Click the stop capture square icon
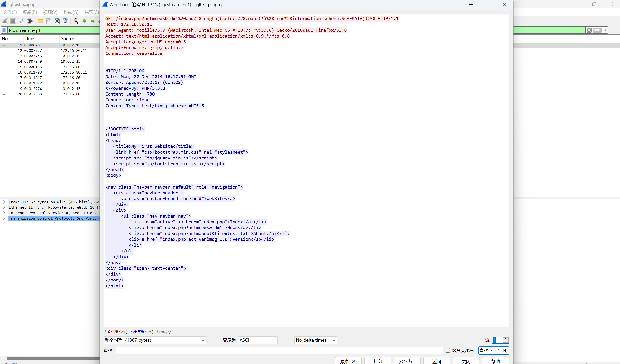620x364 pixels. tap(13, 21)
